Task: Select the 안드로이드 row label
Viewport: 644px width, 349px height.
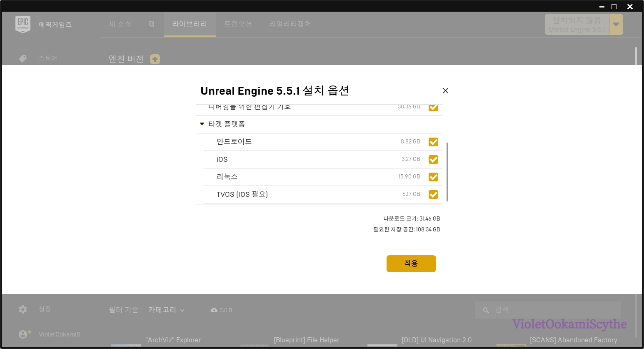Action: pos(234,142)
